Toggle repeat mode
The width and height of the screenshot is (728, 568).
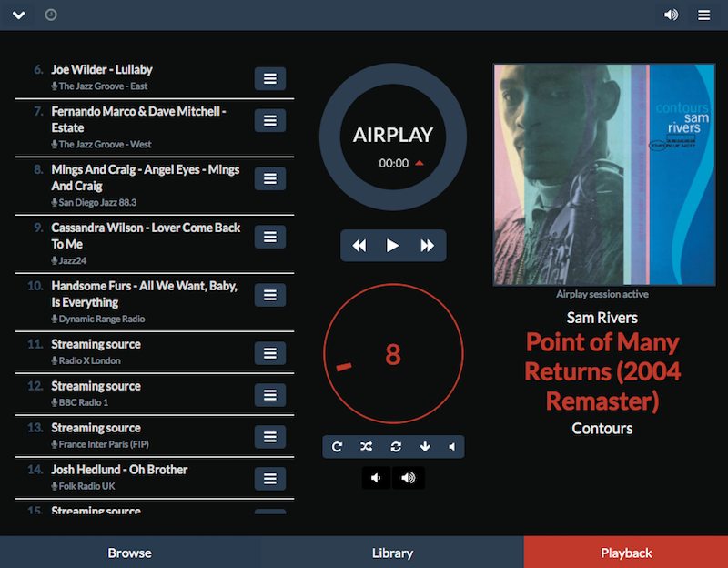[337, 447]
